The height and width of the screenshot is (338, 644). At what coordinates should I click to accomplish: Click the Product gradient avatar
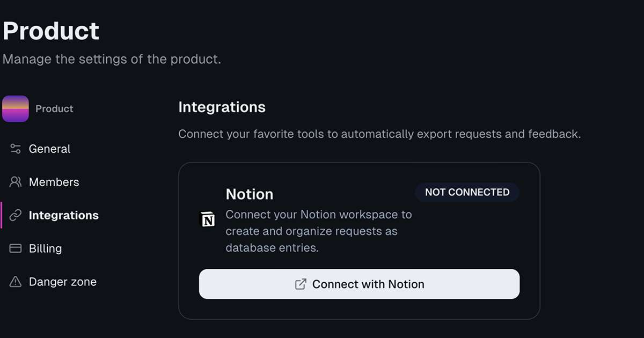[16, 109]
